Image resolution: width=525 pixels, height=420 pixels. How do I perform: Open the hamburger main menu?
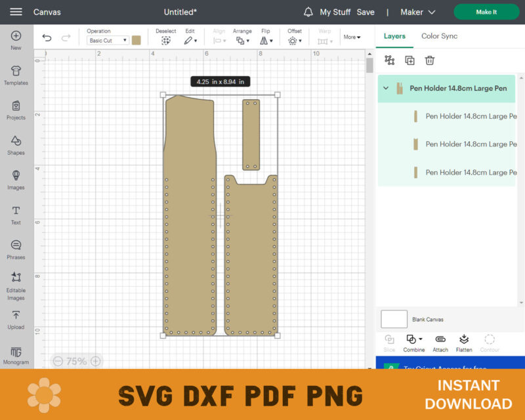(16, 12)
